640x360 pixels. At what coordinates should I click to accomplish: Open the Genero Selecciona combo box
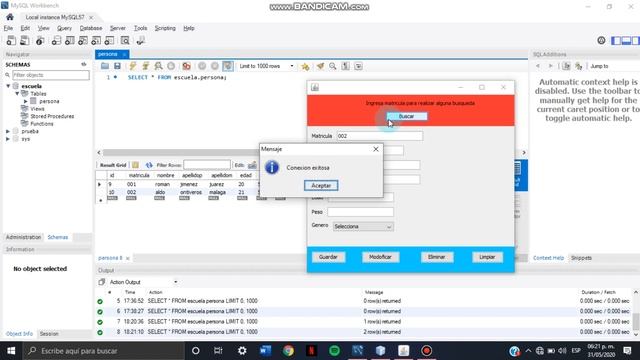coord(363,227)
